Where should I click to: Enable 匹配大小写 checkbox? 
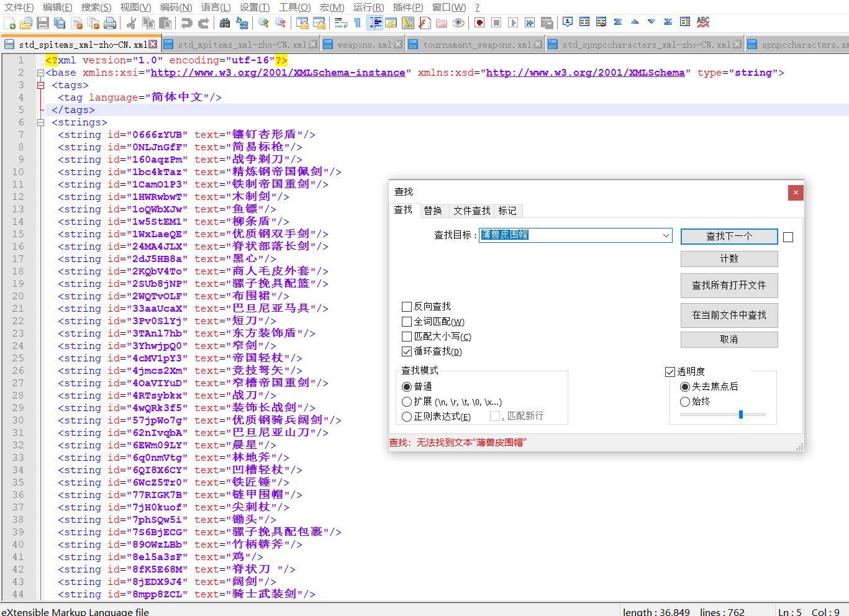tap(407, 337)
